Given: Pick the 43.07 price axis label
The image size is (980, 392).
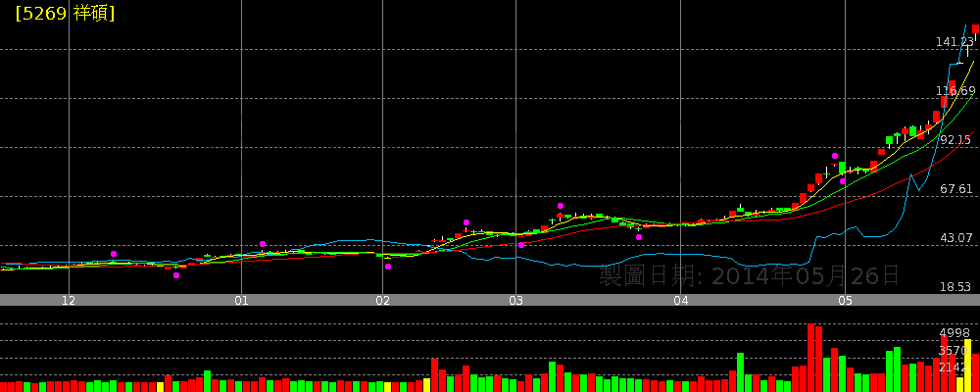Looking at the screenshot, I should tap(957, 237).
